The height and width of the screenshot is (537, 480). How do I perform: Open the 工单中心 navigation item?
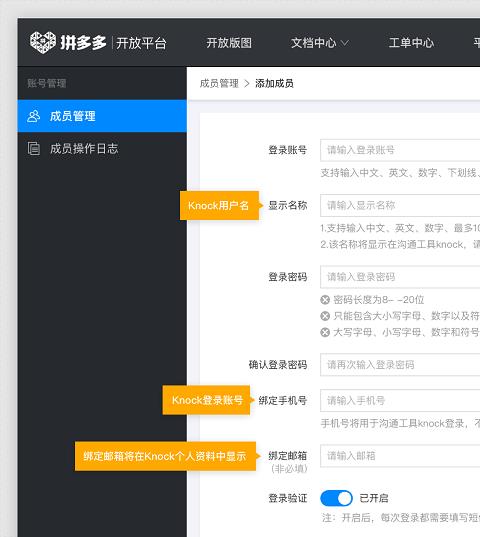tap(411, 43)
